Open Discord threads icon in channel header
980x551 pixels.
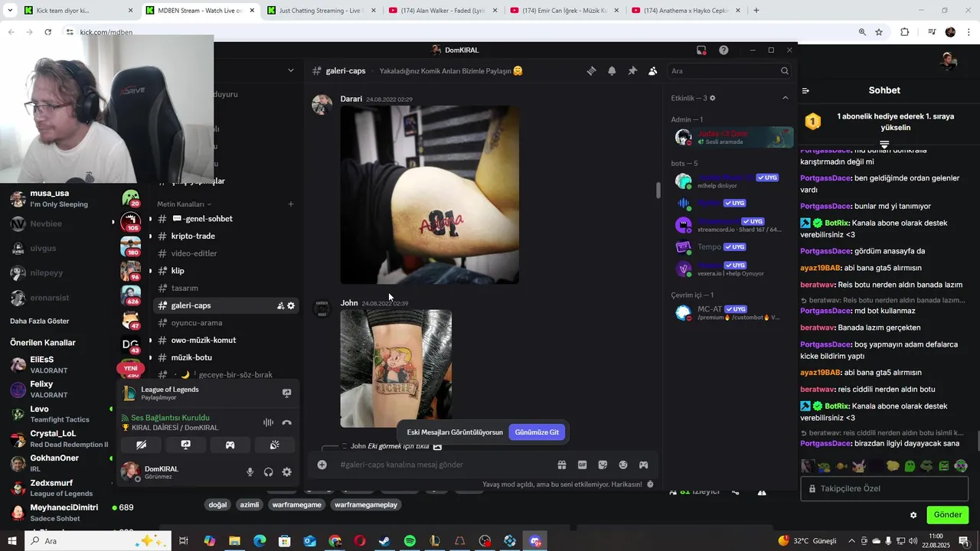coord(591,70)
